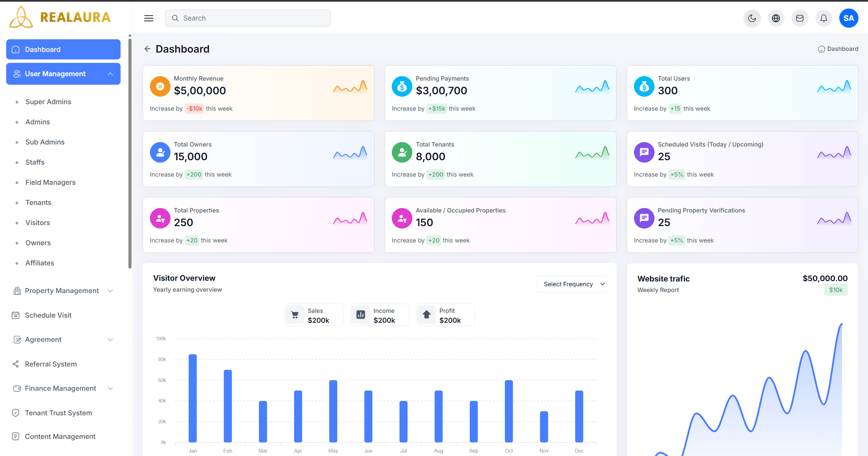Click the Nov bar in Visitor Overview
The width and height of the screenshot is (868, 456).
[x=544, y=427]
